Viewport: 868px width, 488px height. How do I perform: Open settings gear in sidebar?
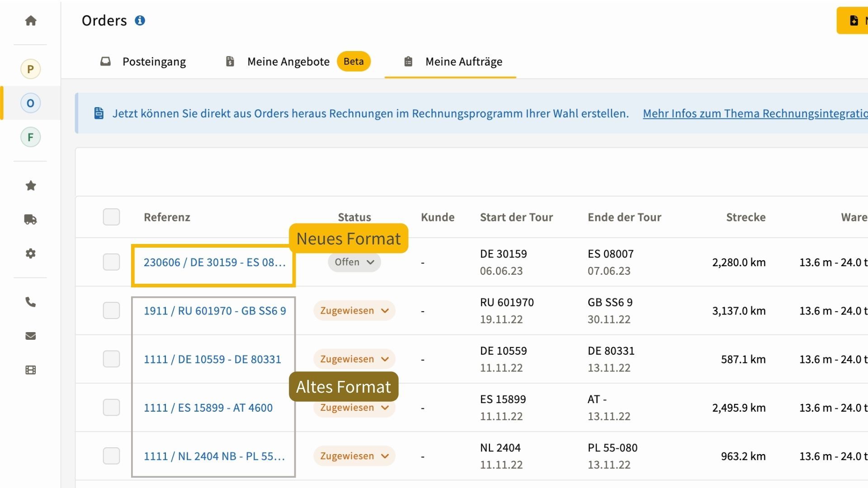tap(30, 253)
